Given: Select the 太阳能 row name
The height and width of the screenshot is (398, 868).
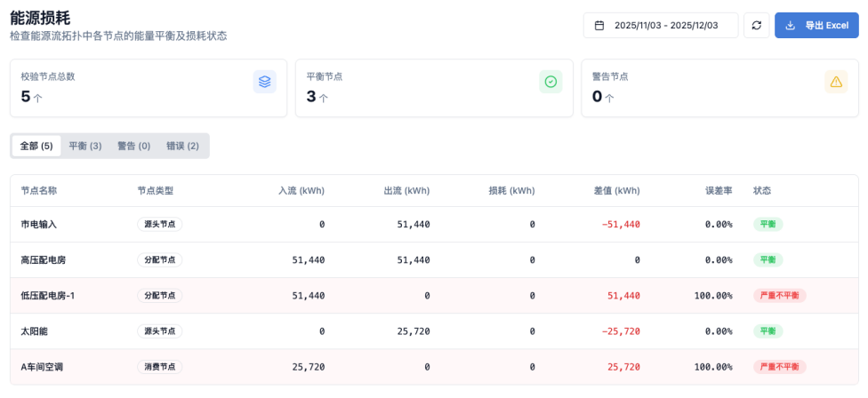Looking at the screenshot, I should tap(35, 331).
